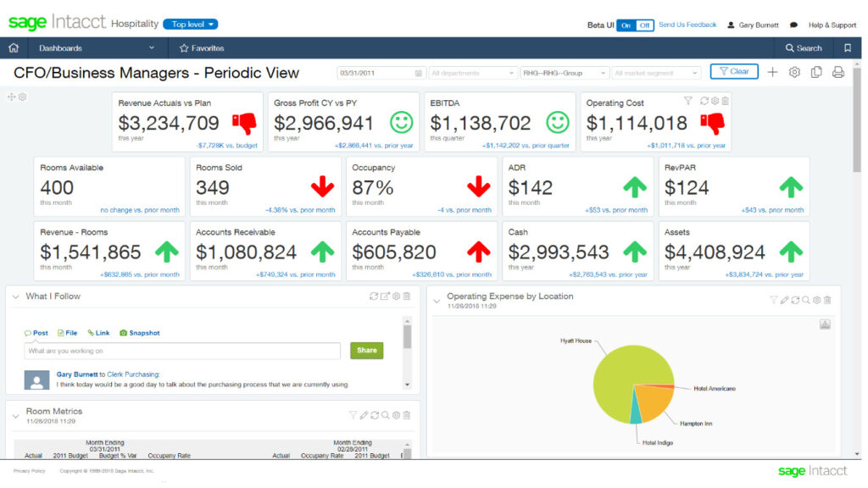Screen dimensions: 868x488
Task: Edit Room Metrics with pencil icon
Action: click(364, 415)
